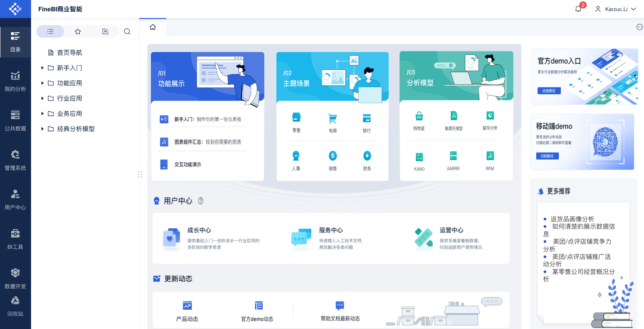Click the panel collapse drag handle

pyautogui.click(x=140, y=174)
